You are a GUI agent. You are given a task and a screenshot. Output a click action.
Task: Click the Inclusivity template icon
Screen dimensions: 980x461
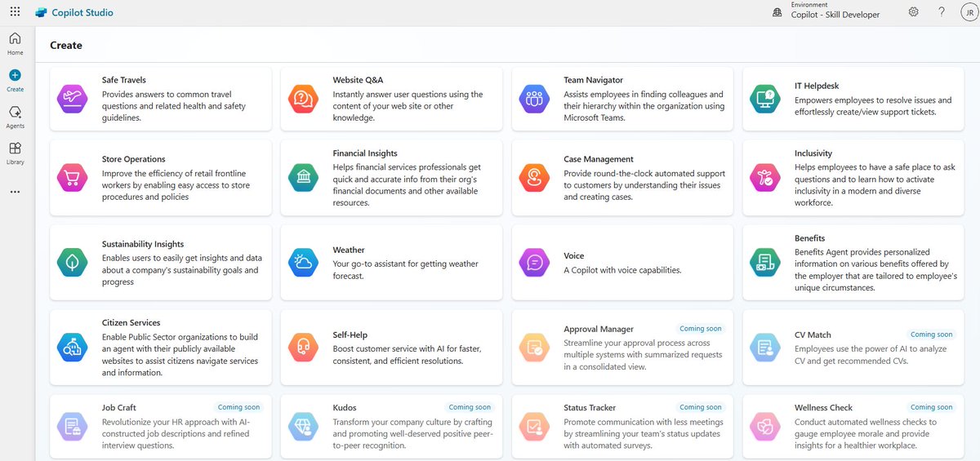(x=765, y=178)
